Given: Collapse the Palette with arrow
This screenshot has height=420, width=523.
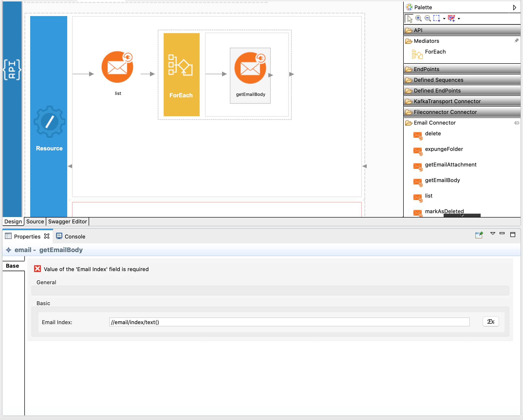Looking at the screenshot, I should (514, 8).
